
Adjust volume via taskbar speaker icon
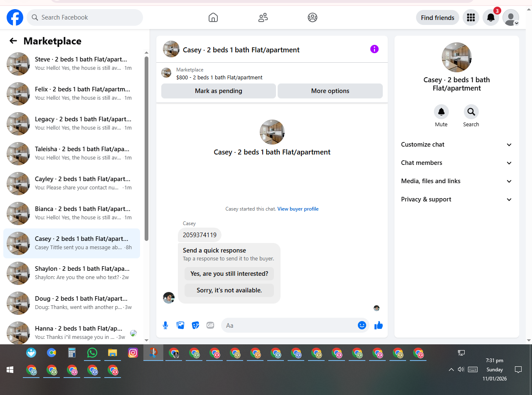coord(461,369)
